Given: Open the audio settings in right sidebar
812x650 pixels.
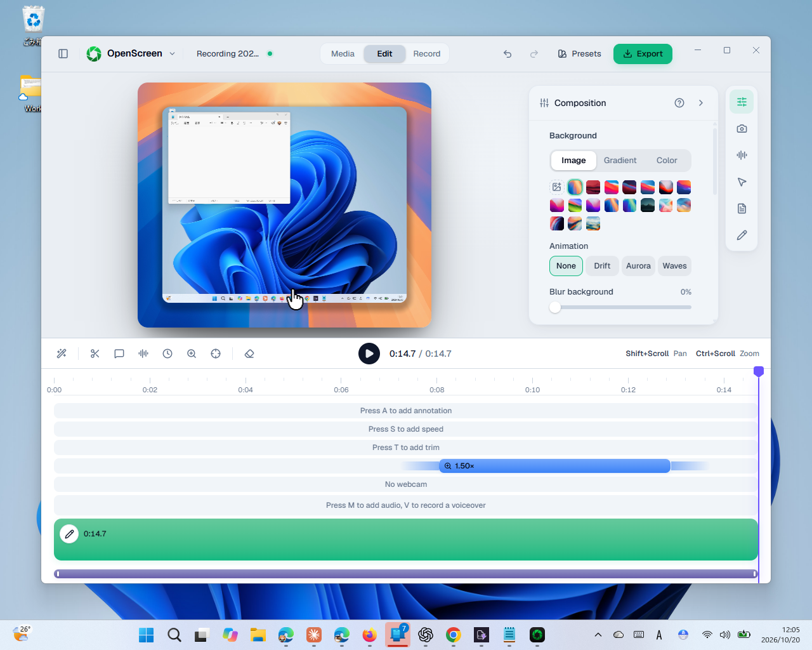Looking at the screenshot, I should point(742,155).
